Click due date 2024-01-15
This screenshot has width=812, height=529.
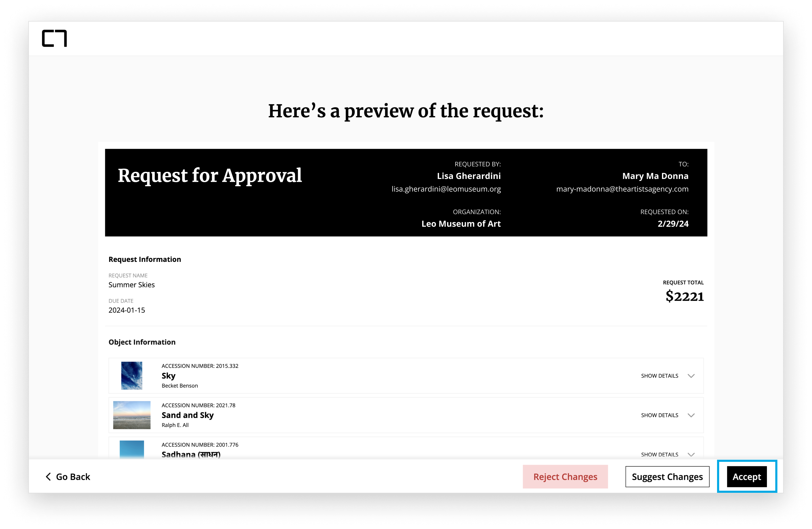(x=127, y=310)
